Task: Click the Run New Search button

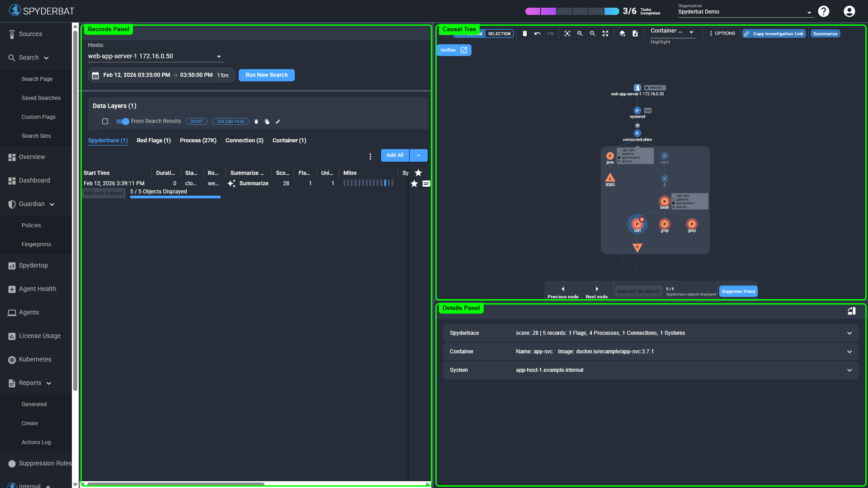Action: (x=266, y=75)
